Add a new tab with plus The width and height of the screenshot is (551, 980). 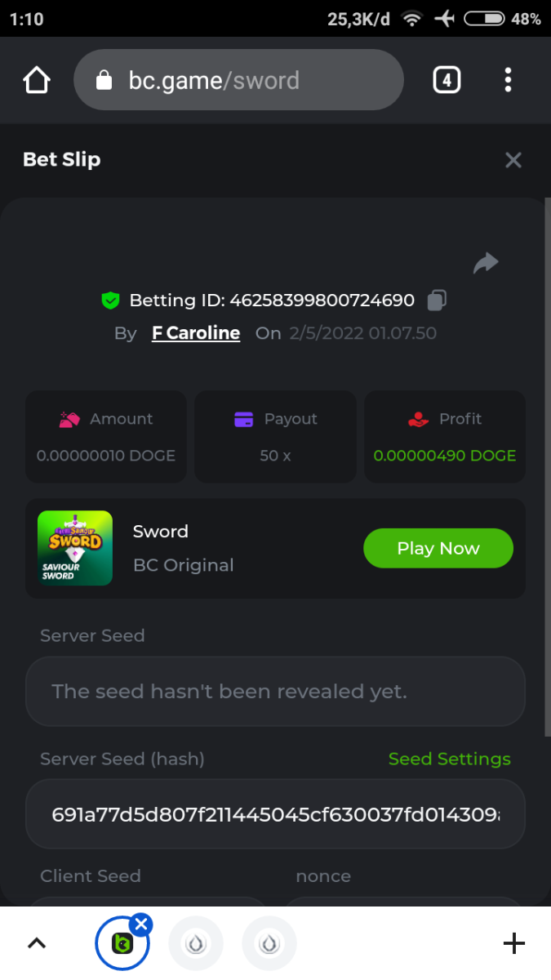(513, 943)
